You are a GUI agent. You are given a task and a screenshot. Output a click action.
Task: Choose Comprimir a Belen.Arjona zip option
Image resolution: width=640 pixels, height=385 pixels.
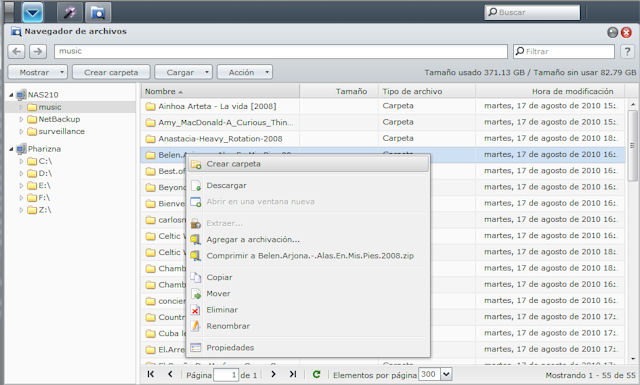pyautogui.click(x=308, y=256)
